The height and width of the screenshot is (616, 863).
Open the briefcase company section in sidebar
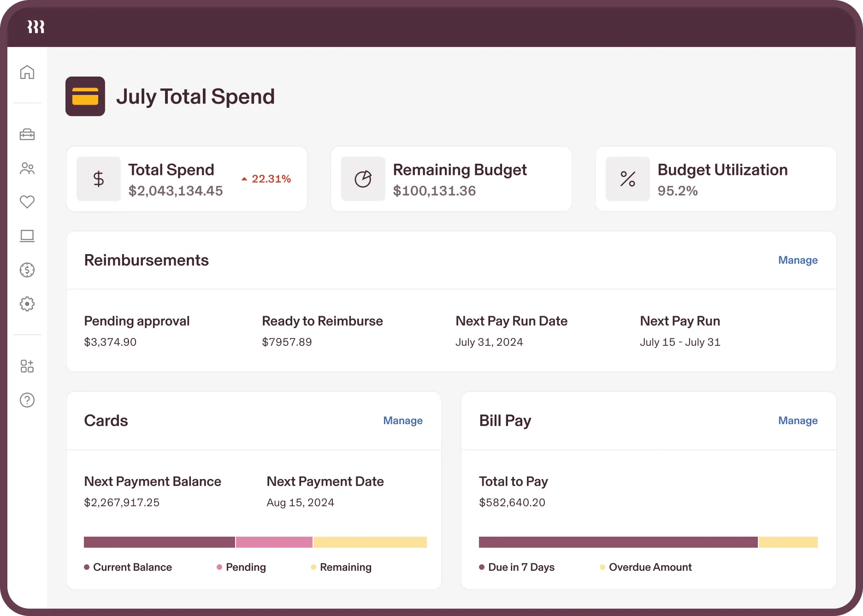[28, 134]
